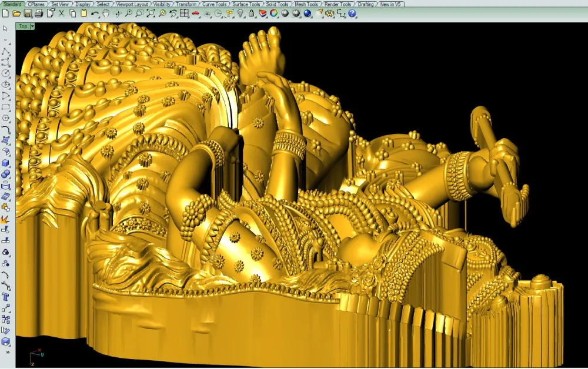The image size is (588, 369).
Task: Toggle four-viewport layout icon
Action: [184, 14]
